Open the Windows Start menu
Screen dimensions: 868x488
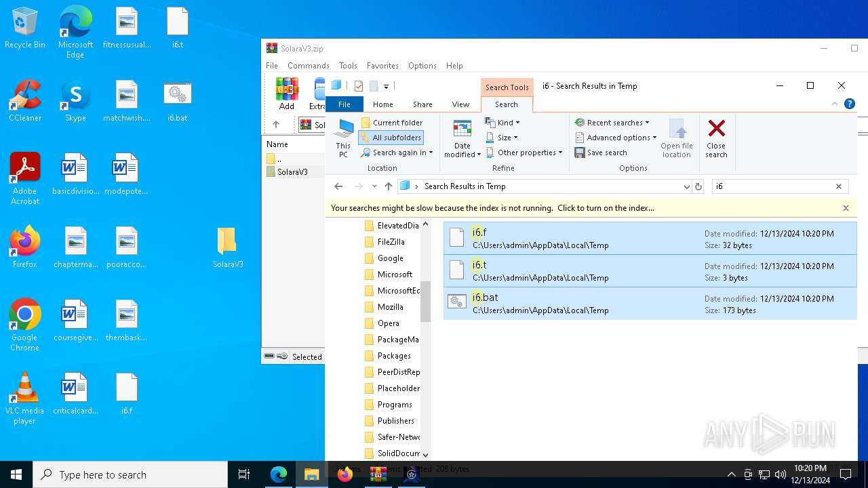tap(16, 474)
